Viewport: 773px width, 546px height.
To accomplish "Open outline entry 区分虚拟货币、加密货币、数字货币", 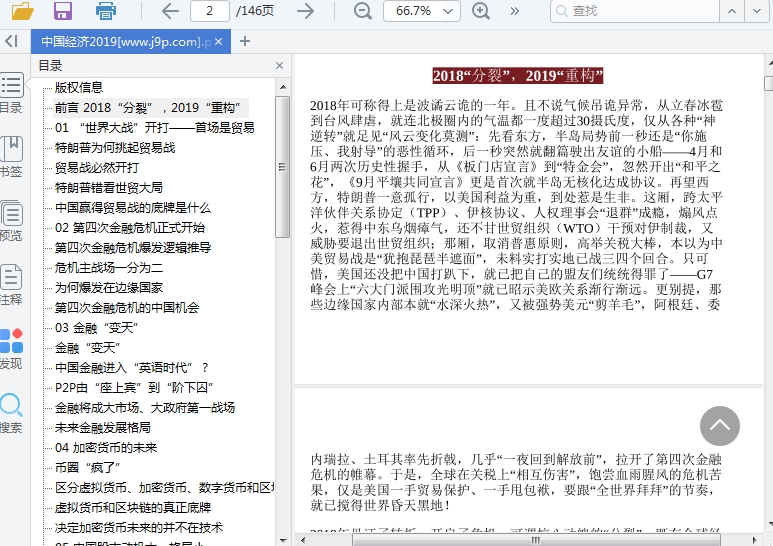I will pos(164,488).
